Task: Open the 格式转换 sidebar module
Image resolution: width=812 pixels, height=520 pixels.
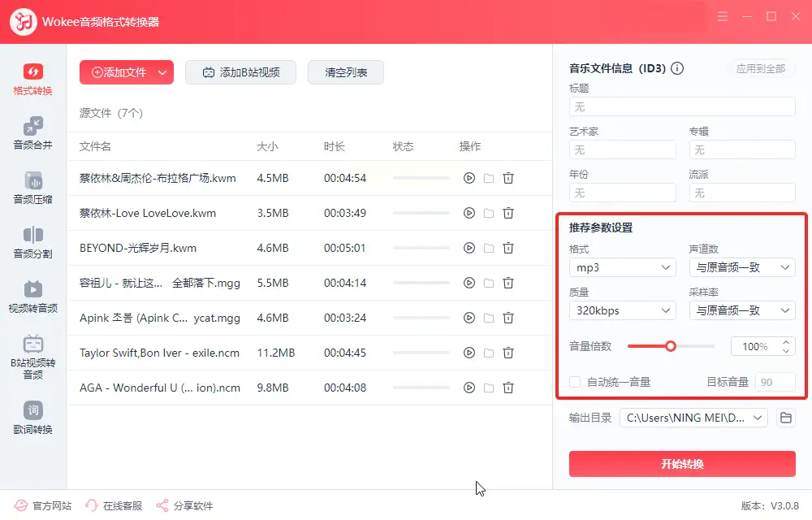Action: [32, 80]
